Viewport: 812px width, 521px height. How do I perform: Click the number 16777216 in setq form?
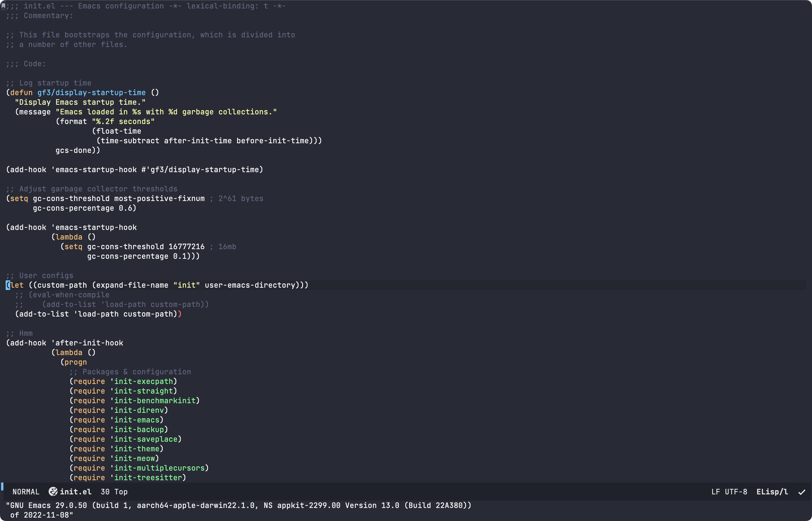coord(186,247)
